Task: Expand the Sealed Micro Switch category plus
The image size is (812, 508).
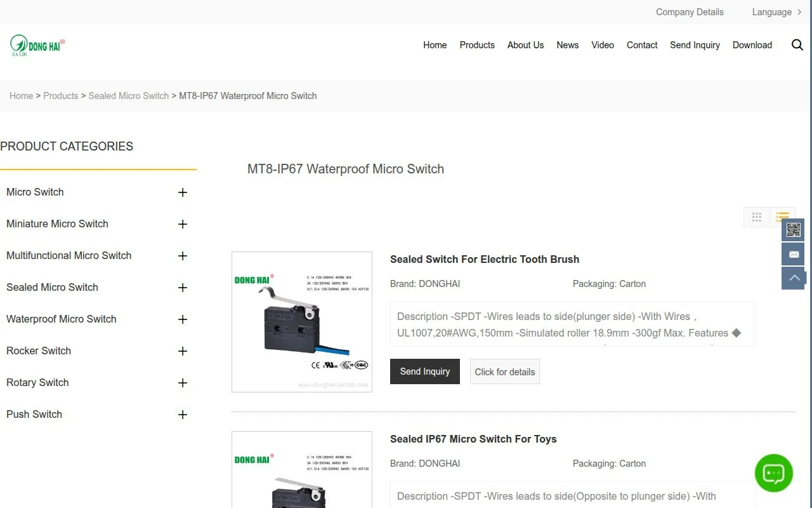Action: click(x=183, y=288)
